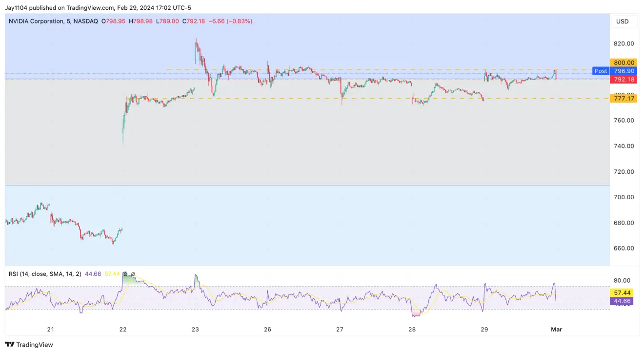The height and width of the screenshot is (353, 644).
Task: Open the USD currency label on price axis
Action: click(622, 21)
